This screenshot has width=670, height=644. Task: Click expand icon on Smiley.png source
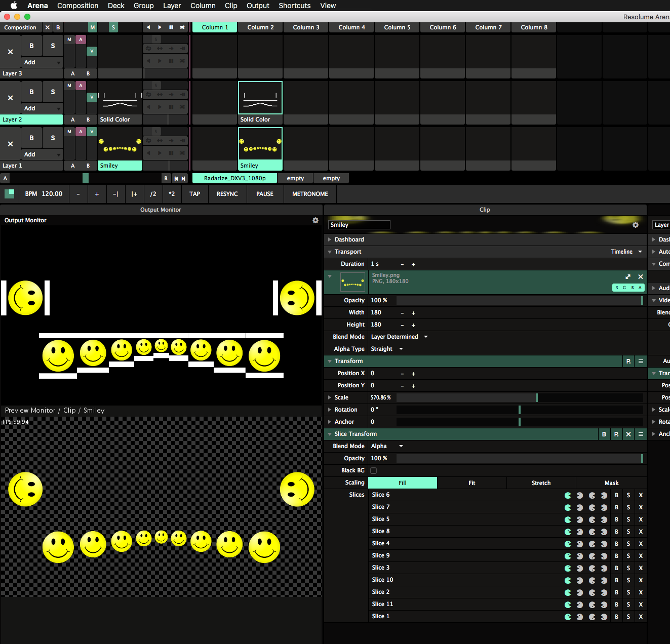coord(628,276)
